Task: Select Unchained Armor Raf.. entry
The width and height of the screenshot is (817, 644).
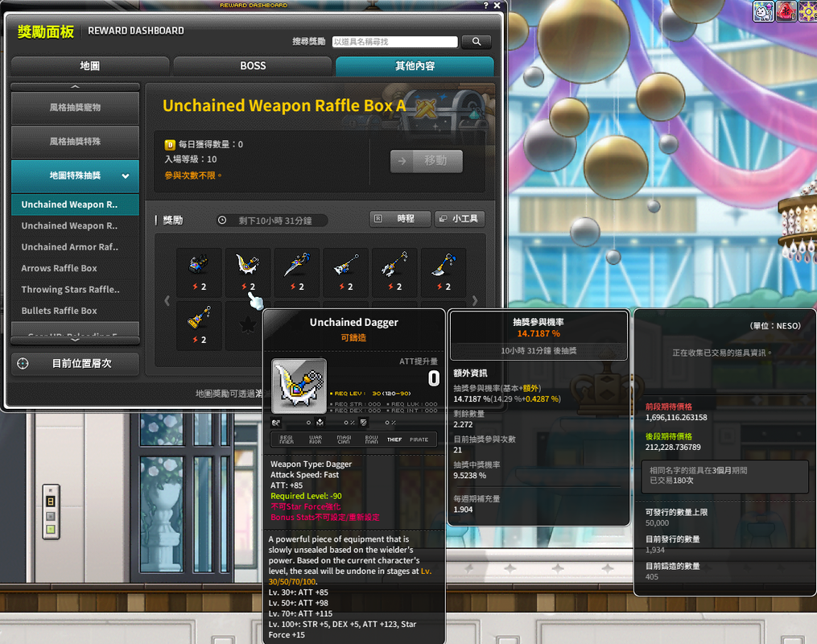Action: click(x=75, y=247)
